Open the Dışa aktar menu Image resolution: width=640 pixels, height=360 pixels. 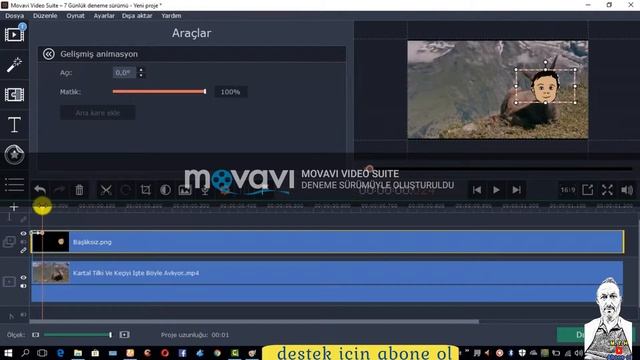pos(137,16)
